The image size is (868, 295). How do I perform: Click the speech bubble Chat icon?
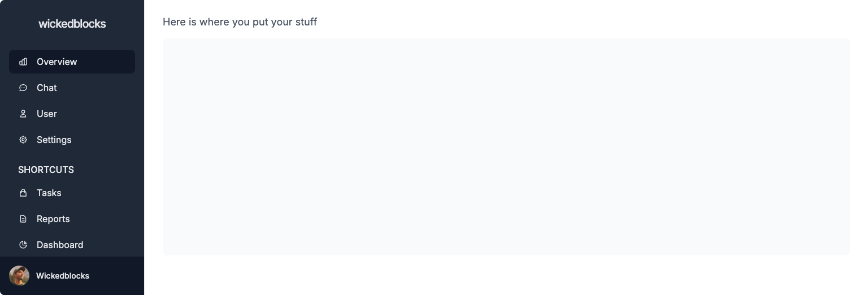click(x=23, y=88)
